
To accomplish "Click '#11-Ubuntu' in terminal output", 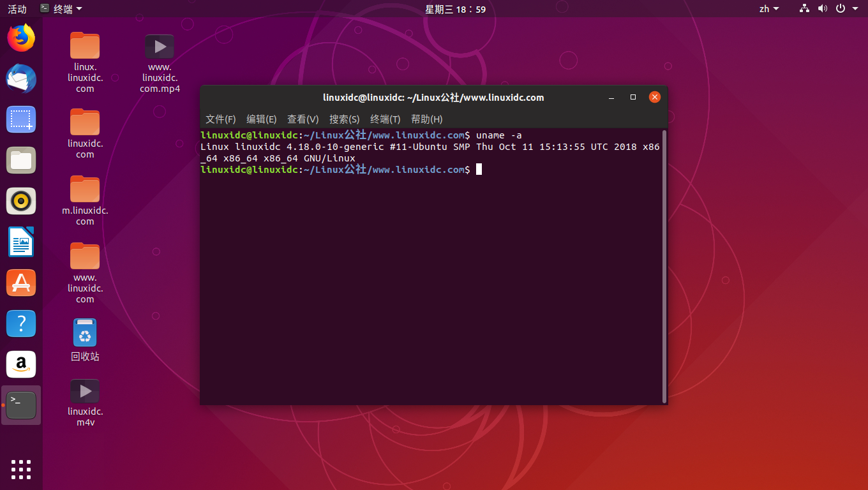I will (418, 147).
